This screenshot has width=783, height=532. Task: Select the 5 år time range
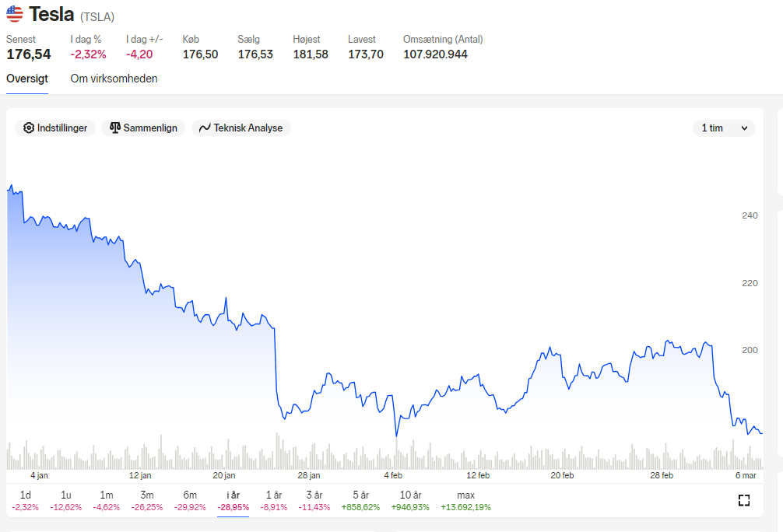360,501
